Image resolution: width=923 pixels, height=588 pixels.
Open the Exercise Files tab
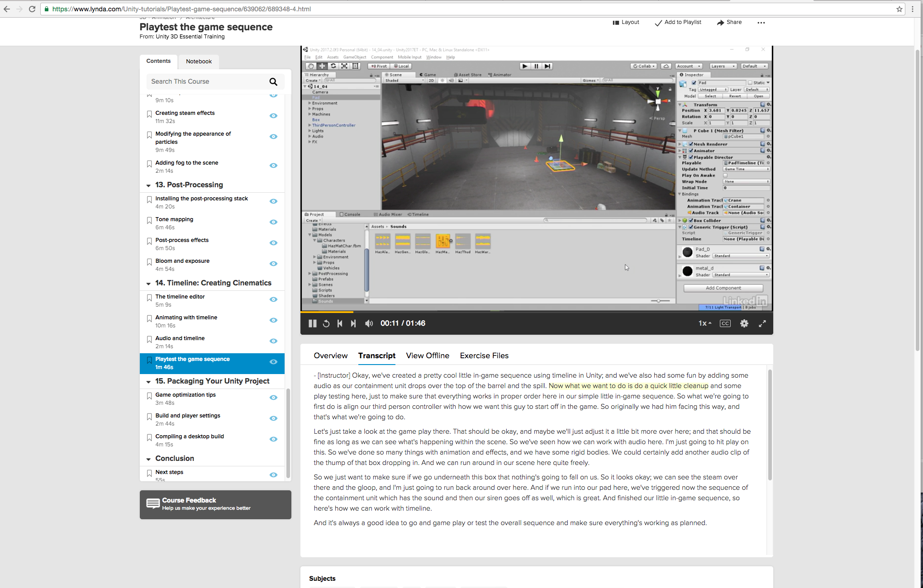[484, 356]
